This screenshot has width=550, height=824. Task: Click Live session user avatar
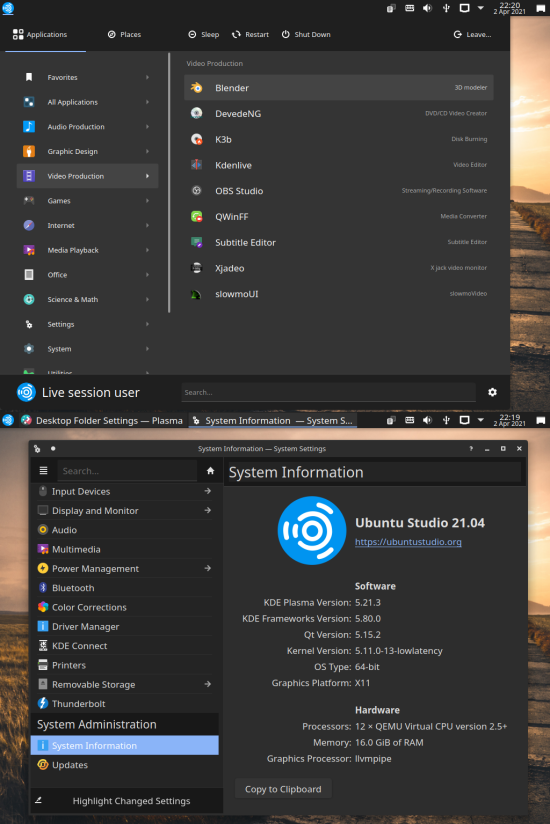[x=26, y=392]
